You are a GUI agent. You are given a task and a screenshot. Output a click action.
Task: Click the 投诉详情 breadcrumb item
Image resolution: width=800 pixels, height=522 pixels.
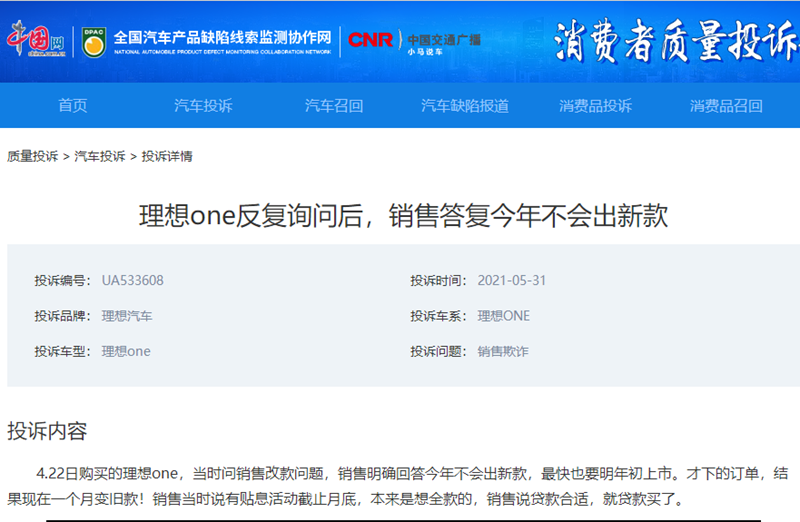(x=167, y=156)
